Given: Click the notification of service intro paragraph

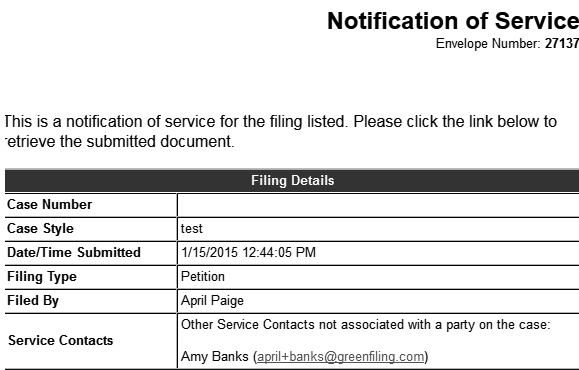Looking at the screenshot, I should 281,131.
